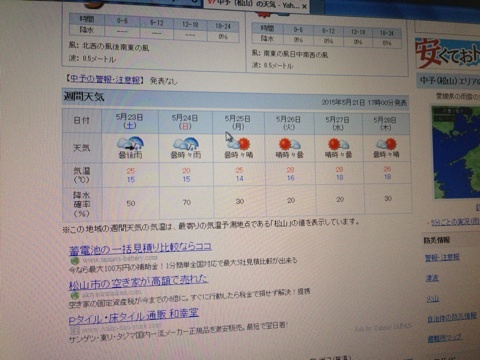Open the 警報・注意報 link under 防災情報
This screenshot has height=360, width=480.
[x=442, y=257]
